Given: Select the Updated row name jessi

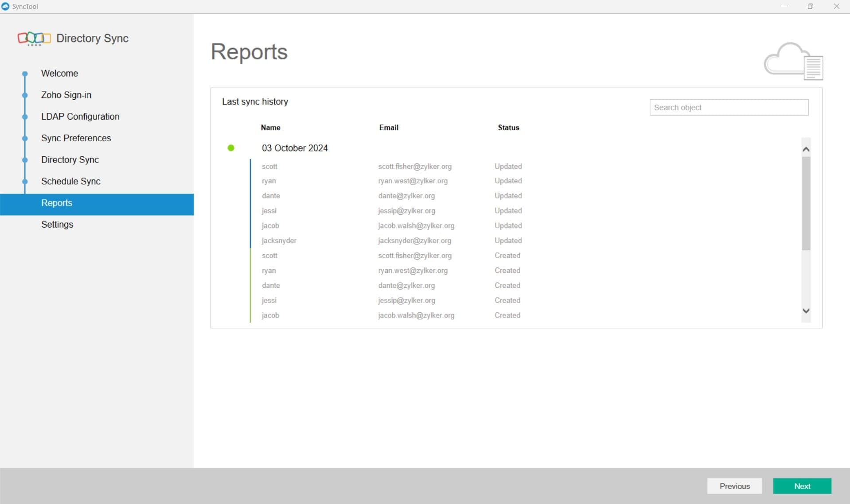Looking at the screenshot, I should pyautogui.click(x=269, y=211).
